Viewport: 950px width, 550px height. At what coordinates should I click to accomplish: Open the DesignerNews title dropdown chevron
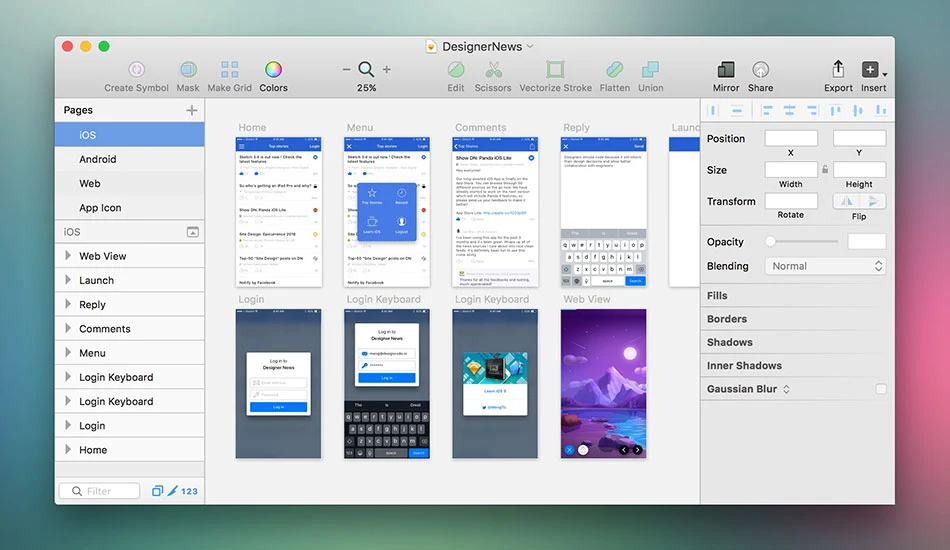point(530,47)
